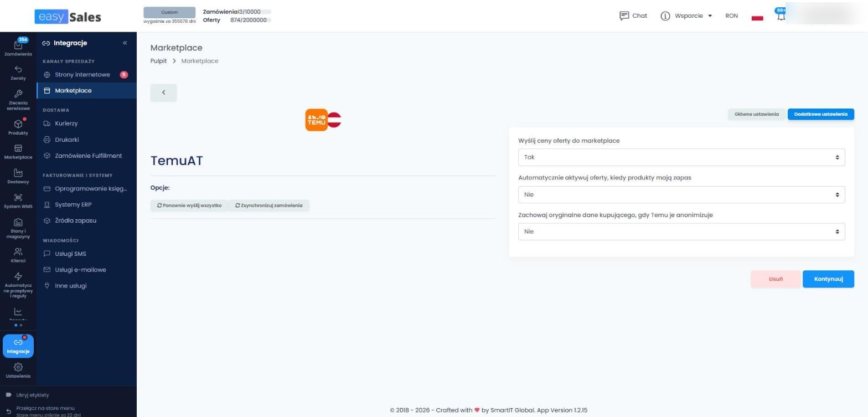Click the Polish flag language icon
This screenshot has height=417, width=868.
(757, 16)
